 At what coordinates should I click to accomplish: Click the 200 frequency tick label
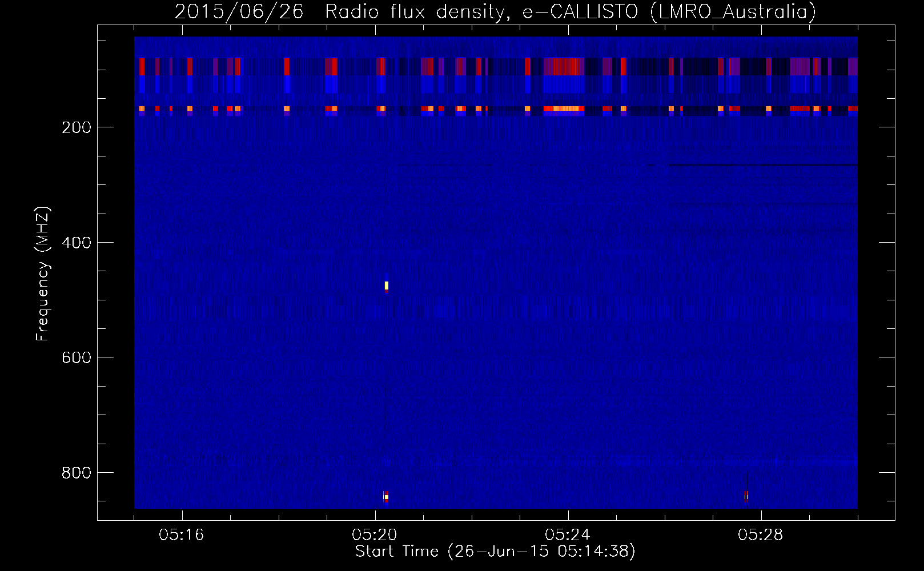coord(76,127)
